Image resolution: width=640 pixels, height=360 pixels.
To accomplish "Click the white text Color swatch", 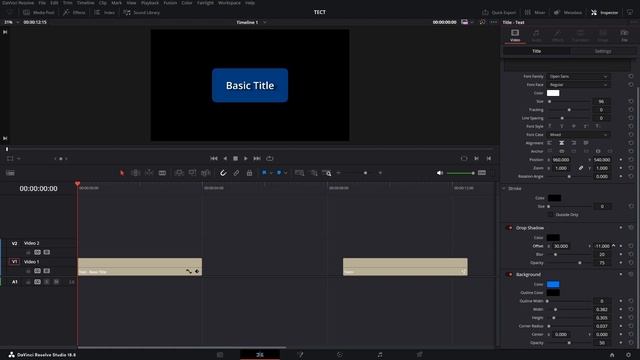I will [x=553, y=93].
